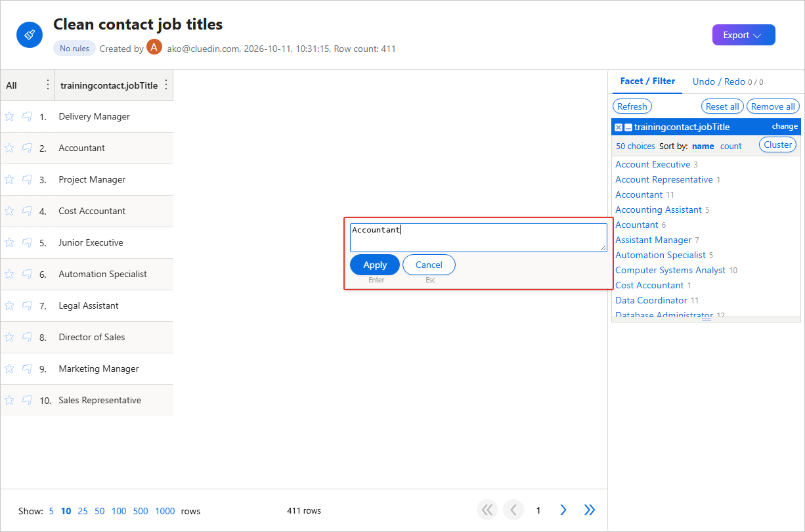Click the Refresh facets button
The image size is (805, 532).
coord(632,106)
